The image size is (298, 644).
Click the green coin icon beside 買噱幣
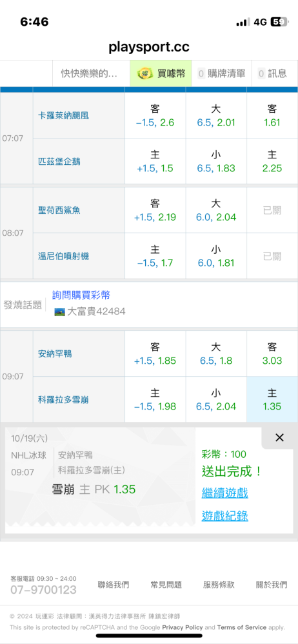(145, 73)
